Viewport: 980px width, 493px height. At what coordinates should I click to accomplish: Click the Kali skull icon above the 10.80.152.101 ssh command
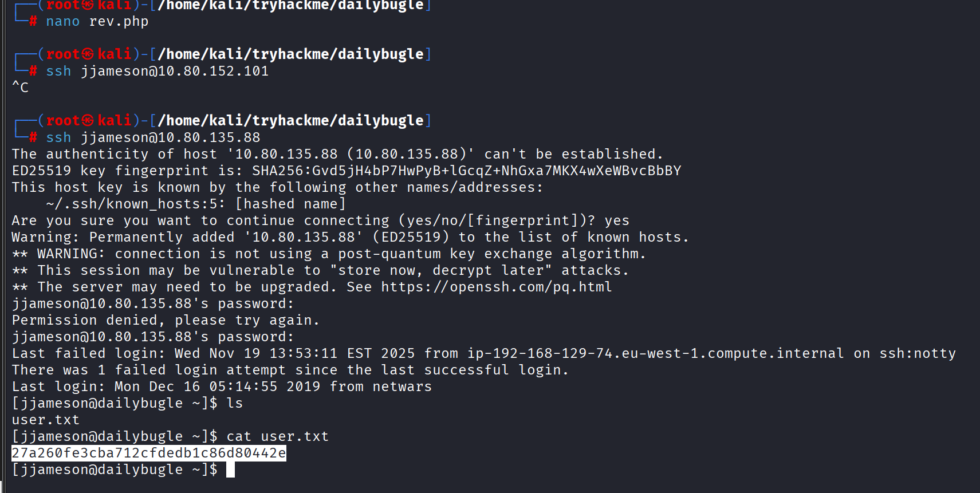pos(88,54)
